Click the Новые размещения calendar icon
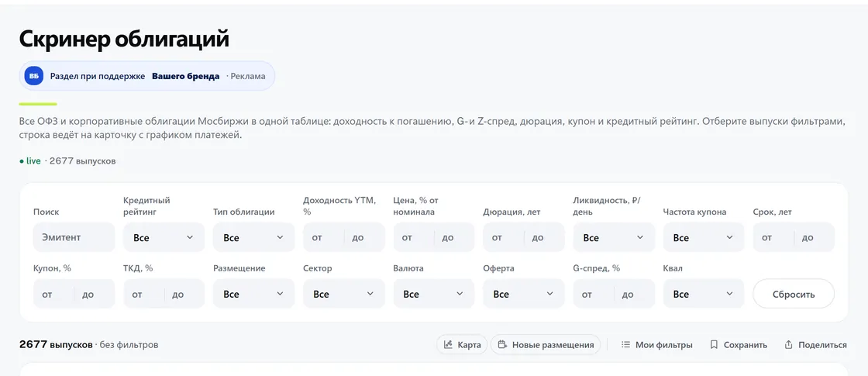The height and width of the screenshot is (376, 868). click(502, 344)
